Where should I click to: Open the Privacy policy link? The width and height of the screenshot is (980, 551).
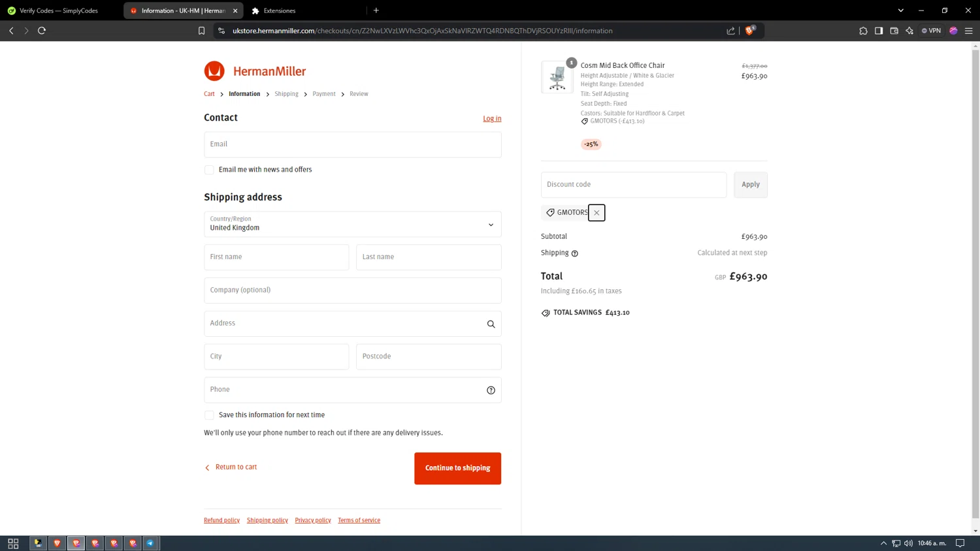click(313, 520)
